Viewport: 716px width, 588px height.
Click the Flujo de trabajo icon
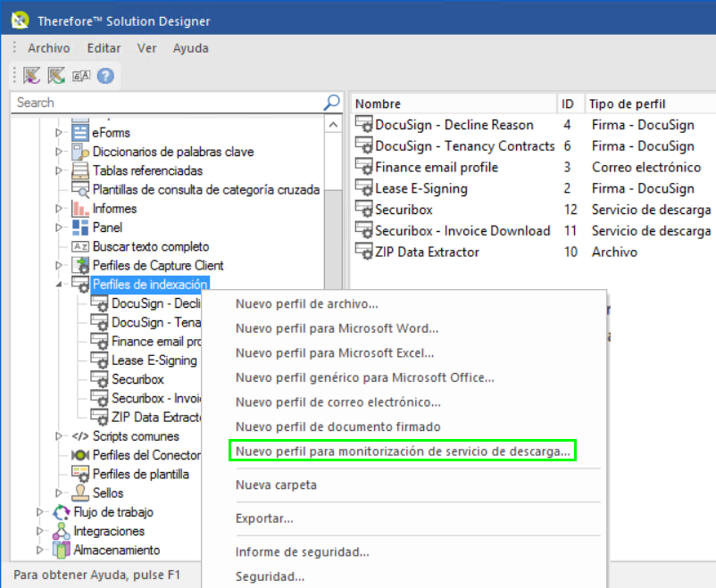tap(61, 512)
